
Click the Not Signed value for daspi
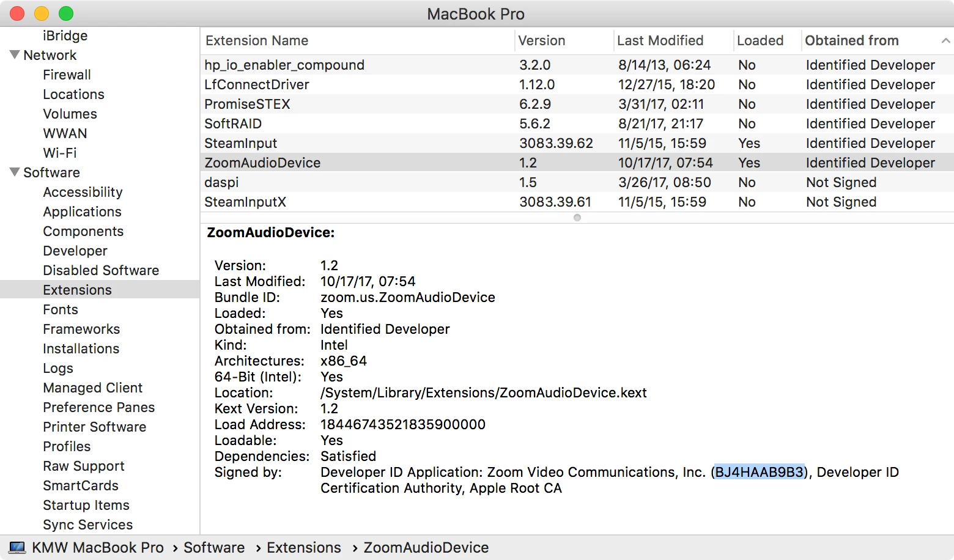841,182
